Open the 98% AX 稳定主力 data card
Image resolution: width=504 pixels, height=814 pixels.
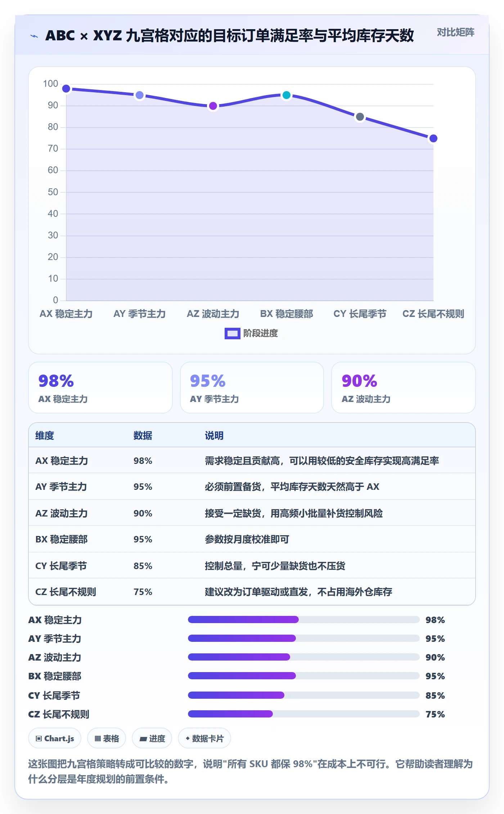[x=100, y=388]
